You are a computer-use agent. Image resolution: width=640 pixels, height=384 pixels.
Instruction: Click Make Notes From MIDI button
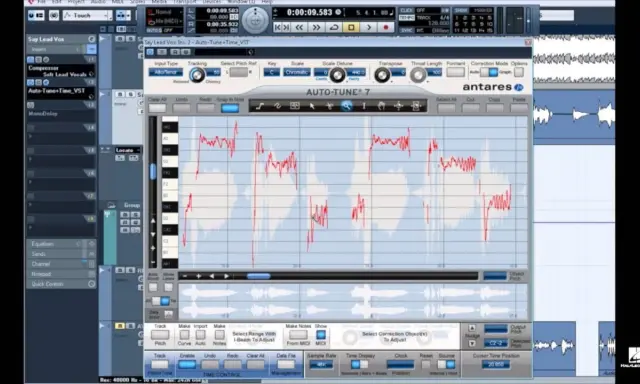298,335
